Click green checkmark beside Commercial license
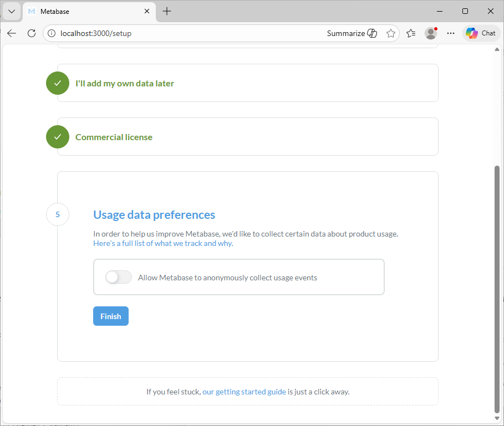The width and height of the screenshot is (504, 426). coord(58,137)
